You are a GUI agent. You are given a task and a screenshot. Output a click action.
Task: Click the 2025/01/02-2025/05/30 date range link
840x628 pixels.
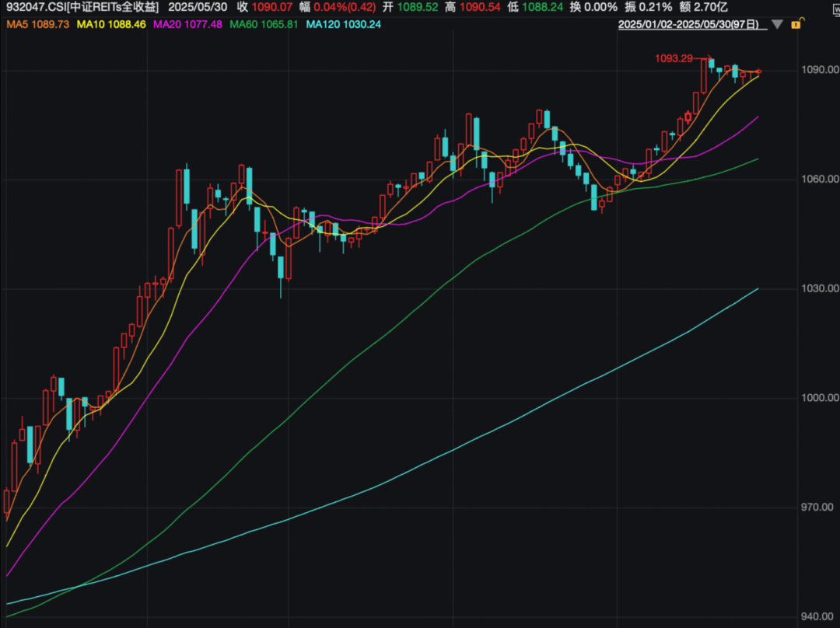[688, 25]
